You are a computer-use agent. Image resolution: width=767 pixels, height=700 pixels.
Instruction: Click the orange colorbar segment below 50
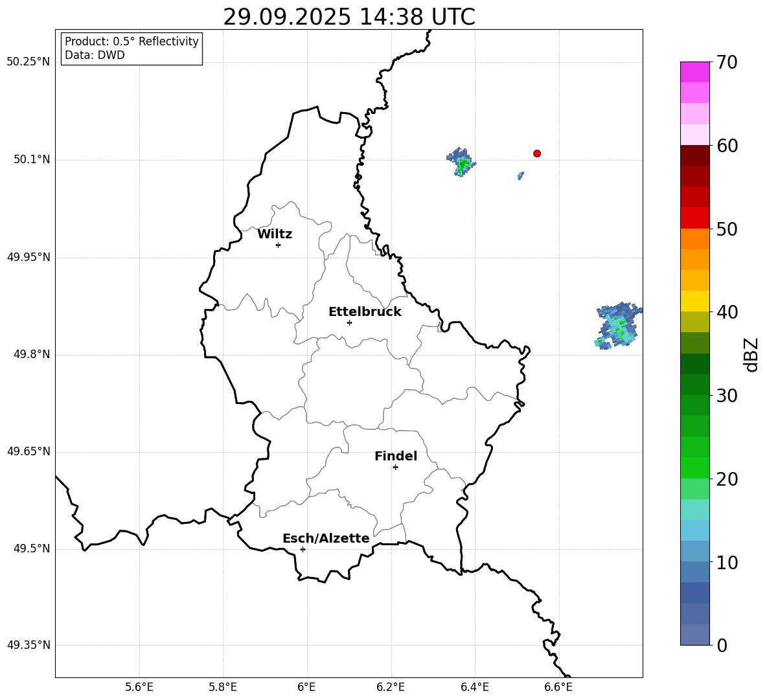(x=694, y=238)
